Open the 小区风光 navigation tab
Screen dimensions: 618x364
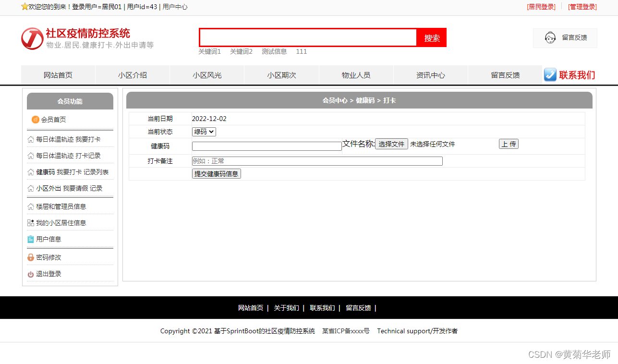point(207,75)
